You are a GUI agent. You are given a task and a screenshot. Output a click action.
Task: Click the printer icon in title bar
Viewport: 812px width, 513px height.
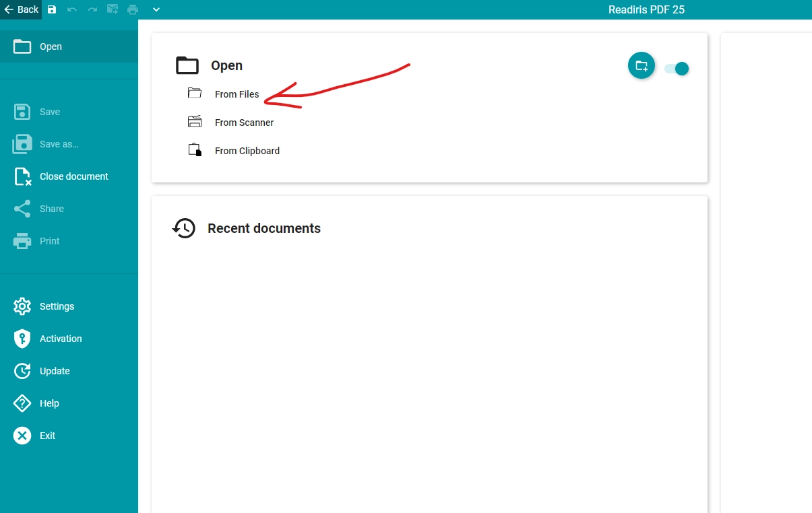(x=133, y=9)
